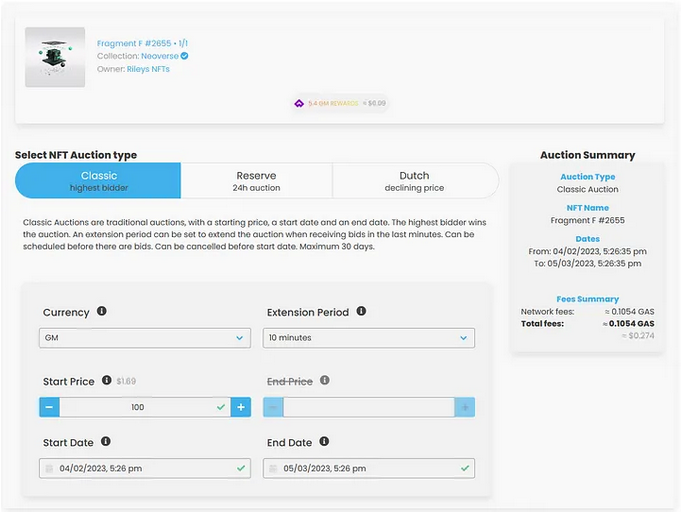
Task: Click the Start Price info icon
Action: 107,380
